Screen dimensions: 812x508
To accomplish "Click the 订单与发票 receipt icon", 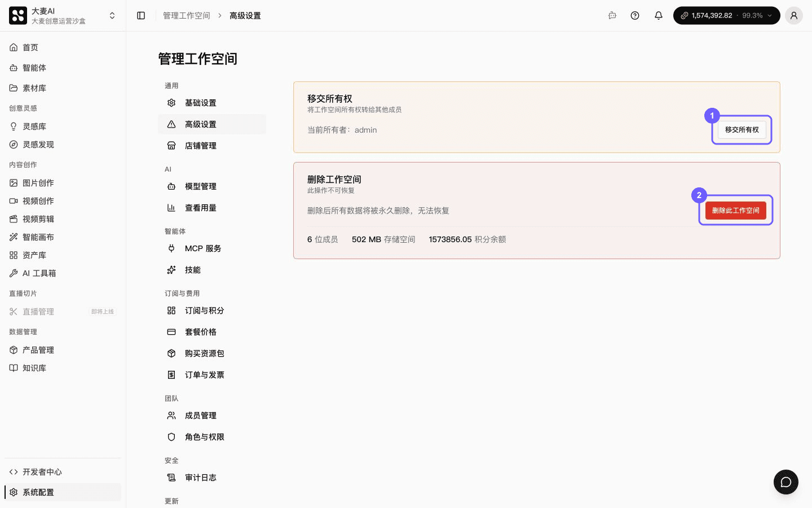I will coord(171,375).
